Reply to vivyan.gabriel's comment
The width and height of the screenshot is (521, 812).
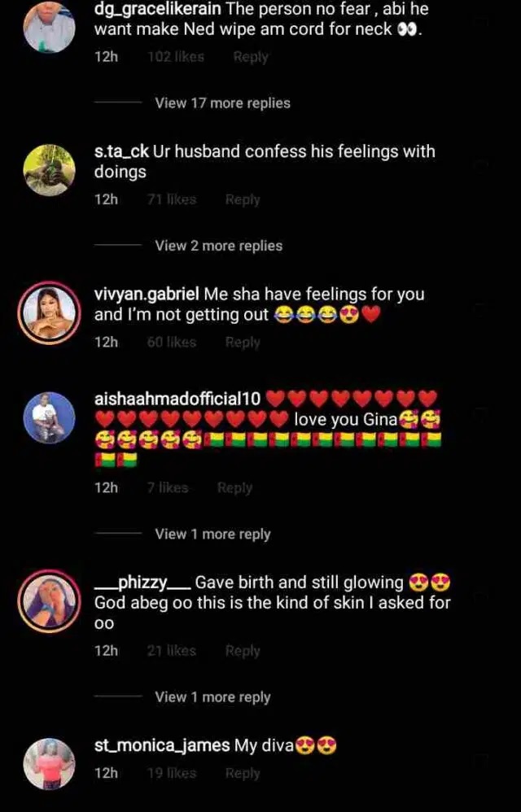[243, 343]
